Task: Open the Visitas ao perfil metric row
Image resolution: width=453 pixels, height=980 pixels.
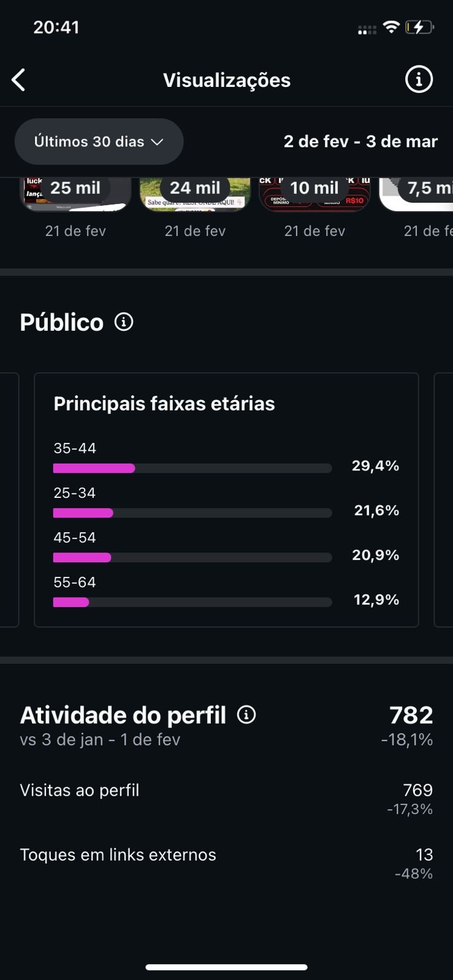Action: (x=226, y=799)
